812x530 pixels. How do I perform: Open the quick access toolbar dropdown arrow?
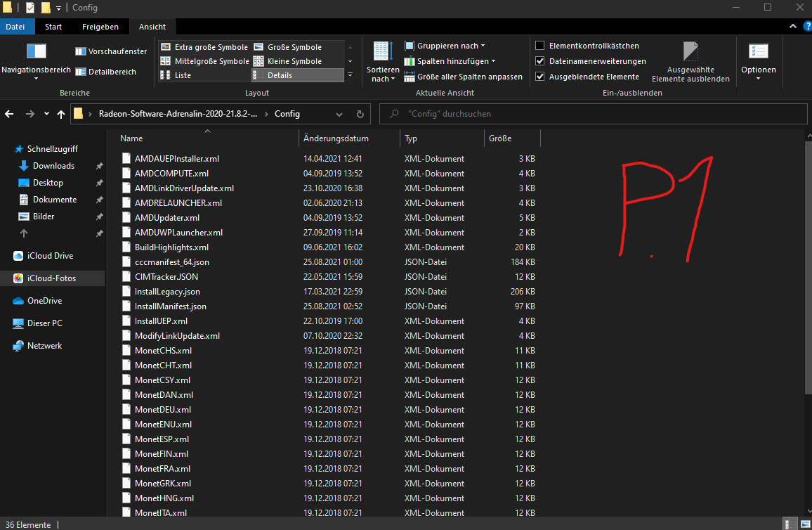point(58,8)
